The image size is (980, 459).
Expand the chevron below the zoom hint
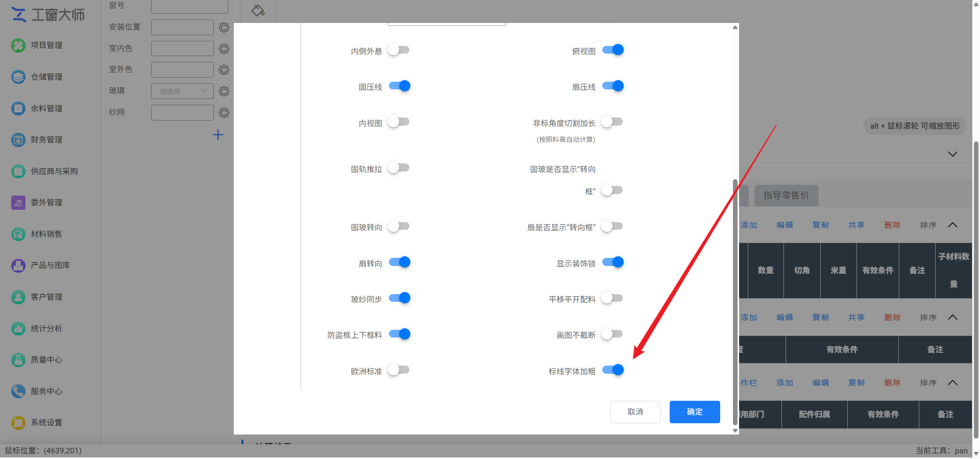pos(952,154)
